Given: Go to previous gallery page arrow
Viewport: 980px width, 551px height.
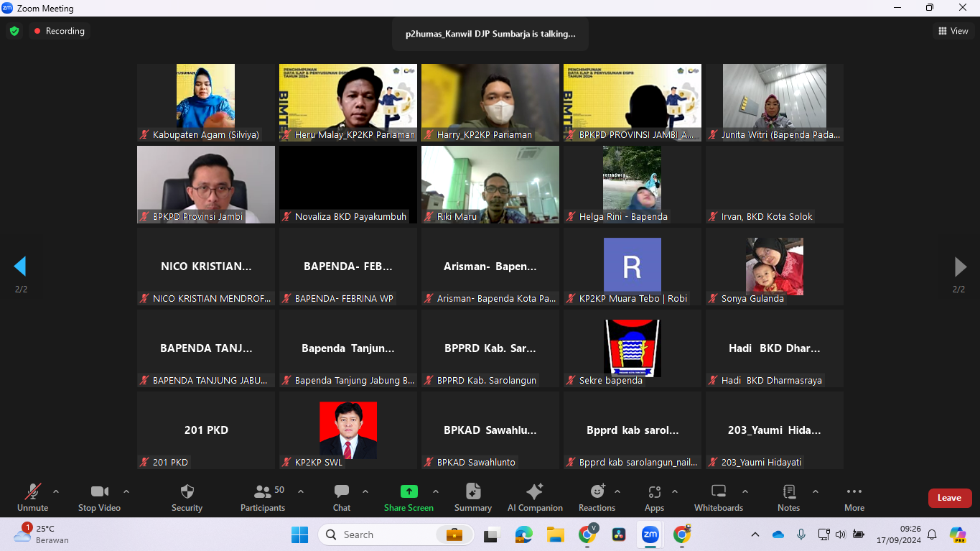Looking at the screenshot, I should click(20, 267).
